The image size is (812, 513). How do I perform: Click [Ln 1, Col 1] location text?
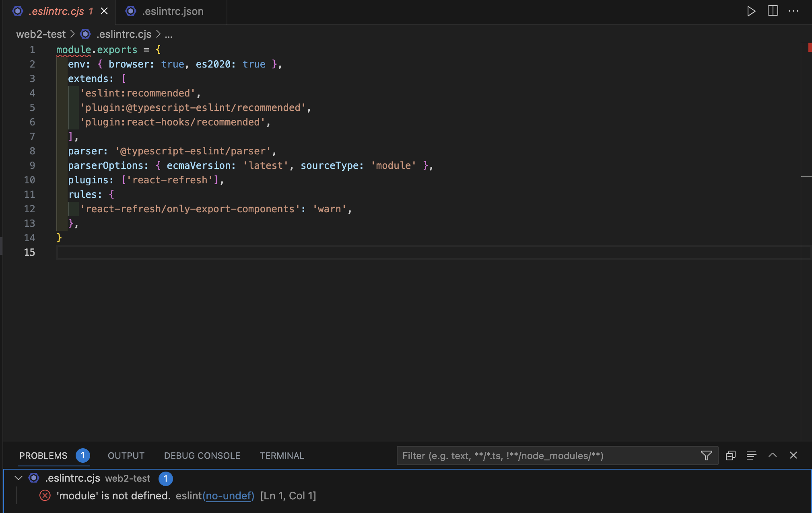(x=288, y=496)
